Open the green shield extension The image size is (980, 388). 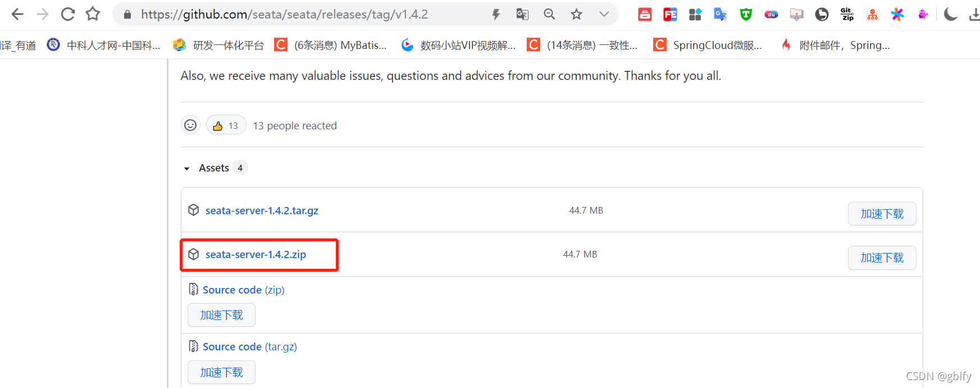point(746,15)
